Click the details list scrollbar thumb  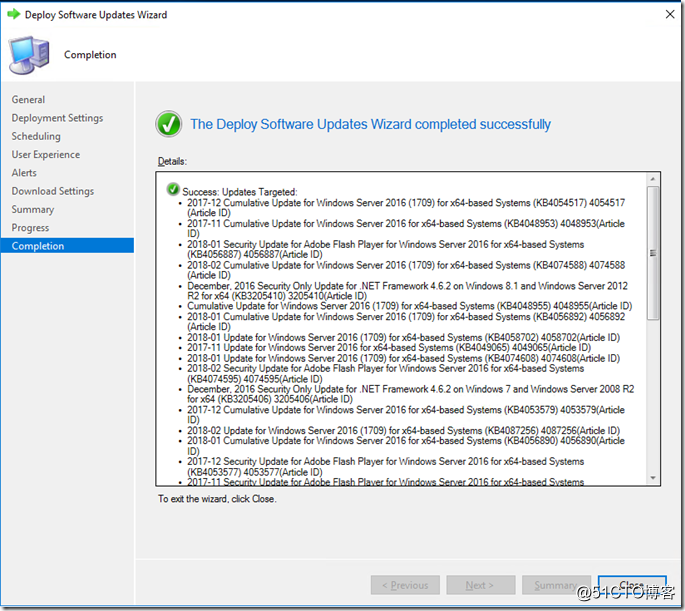653,253
